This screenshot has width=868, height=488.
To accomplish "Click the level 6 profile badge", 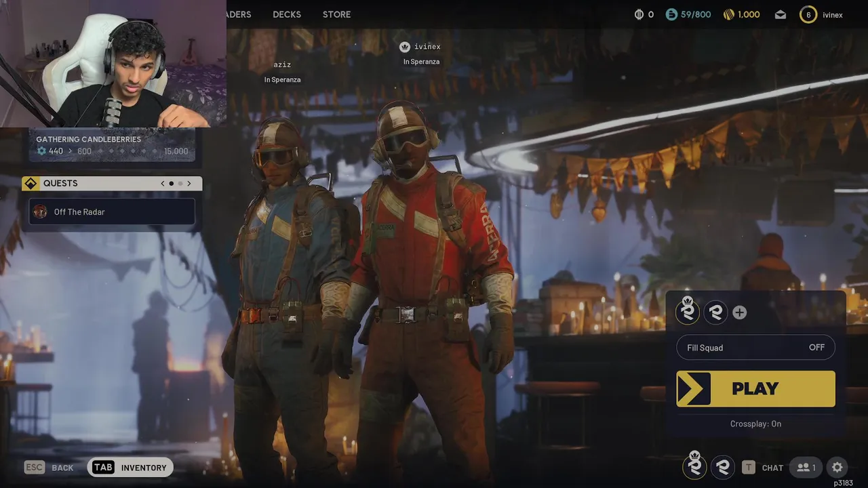I will [x=808, y=14].
